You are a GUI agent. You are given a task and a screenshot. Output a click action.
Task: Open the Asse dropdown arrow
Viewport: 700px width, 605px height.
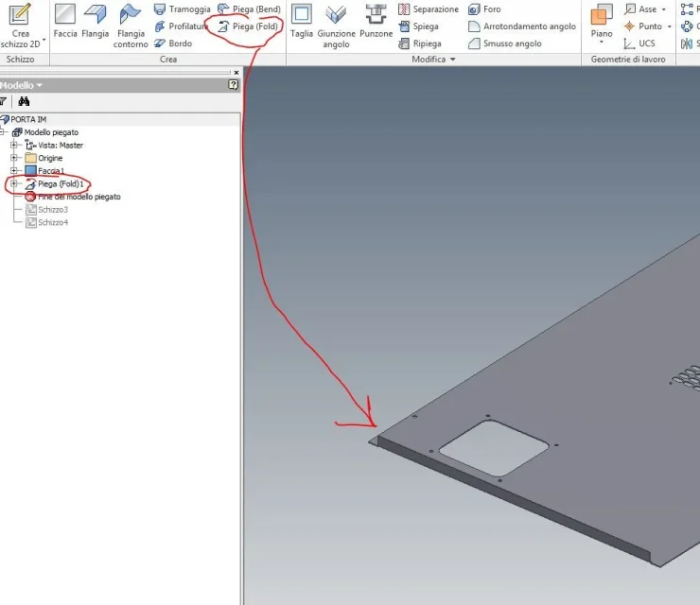click(x=664, y=9)
